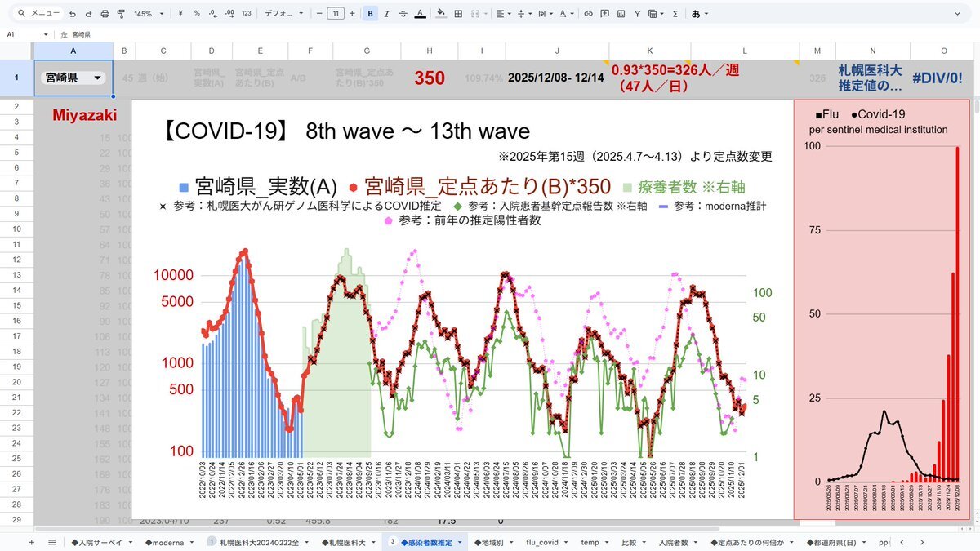Click the font size field showing 11

coord(336,14)
